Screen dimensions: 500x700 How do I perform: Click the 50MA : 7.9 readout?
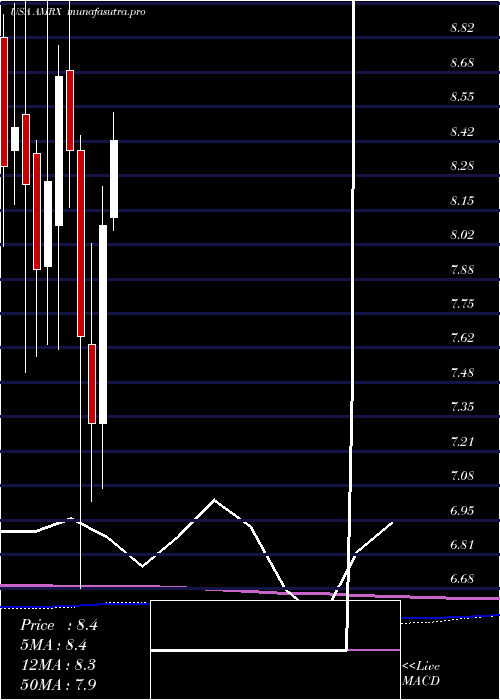[x=58, y=684]
